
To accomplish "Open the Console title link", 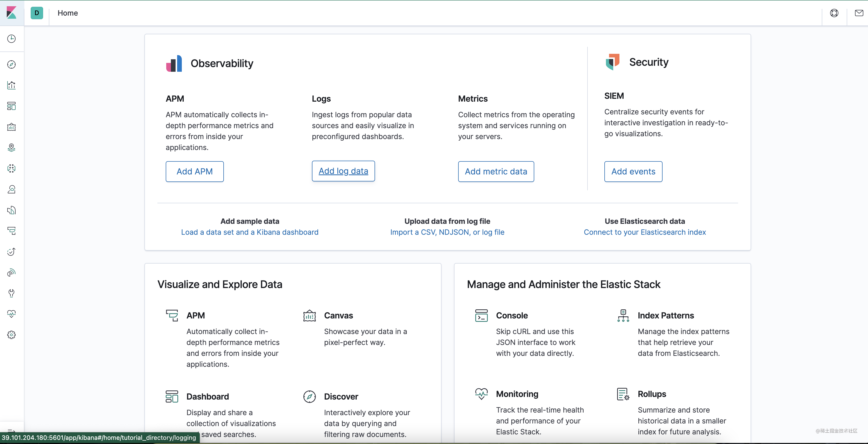I will coord(512,315).
